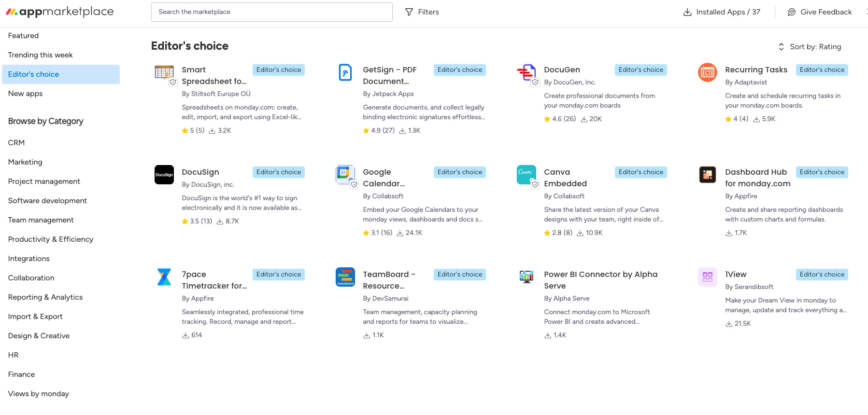This screenshot has height=415, width=868.
Task: Open the TeamBoard Resource app icon
Action: pos(345,277)
